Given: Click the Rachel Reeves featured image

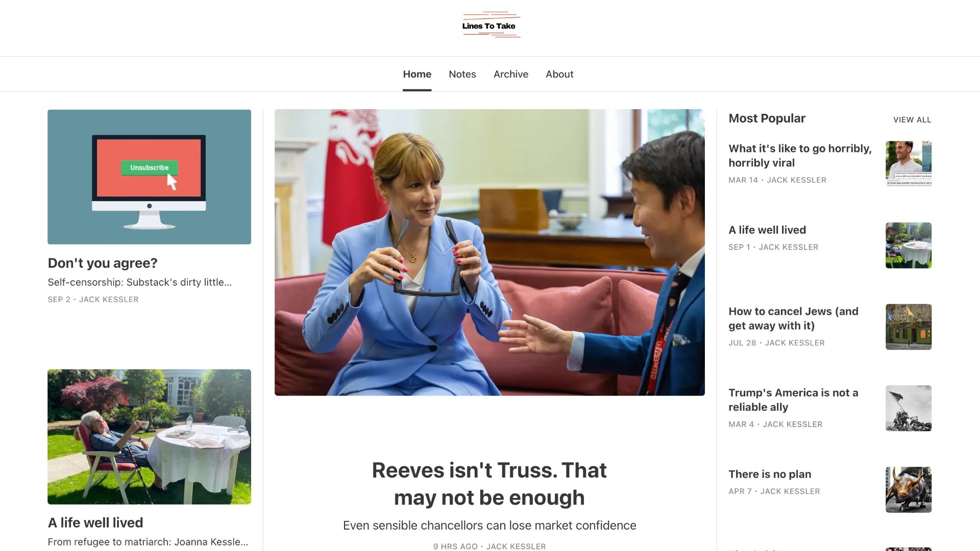Looking at the screenshot, I should pyautogui.click(x=489, y=252).
